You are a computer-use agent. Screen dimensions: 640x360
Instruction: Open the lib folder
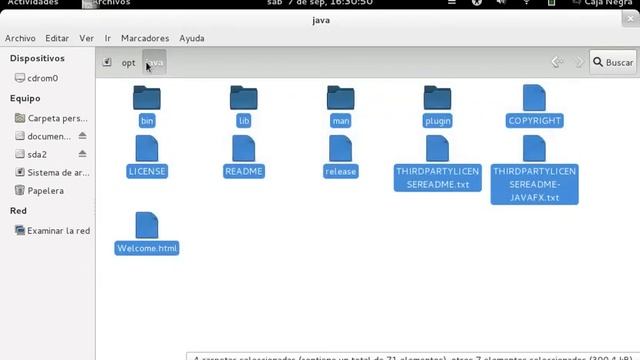(244, 98)
